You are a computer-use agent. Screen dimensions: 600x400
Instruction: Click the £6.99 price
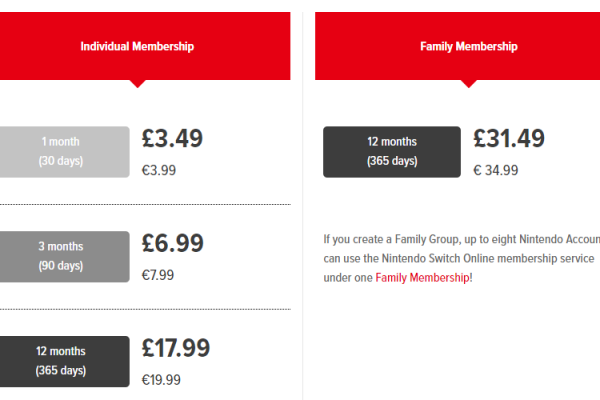click(172, 243)
